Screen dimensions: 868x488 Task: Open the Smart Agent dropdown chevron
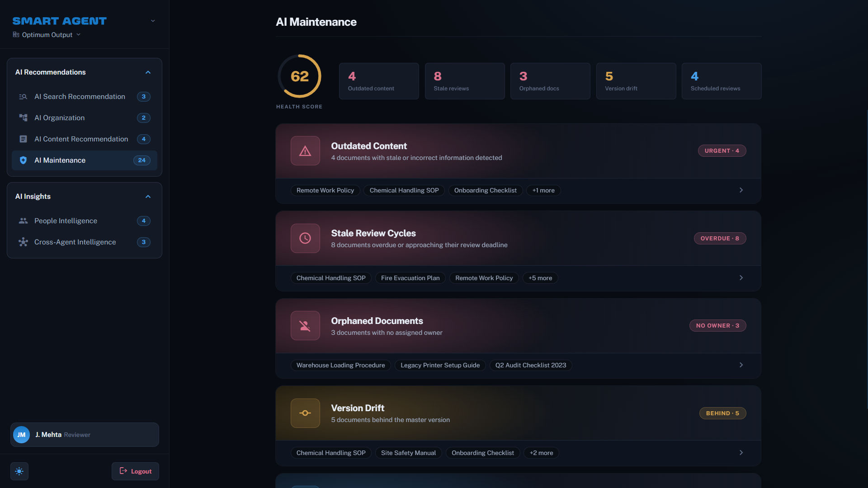pos(153,21)
